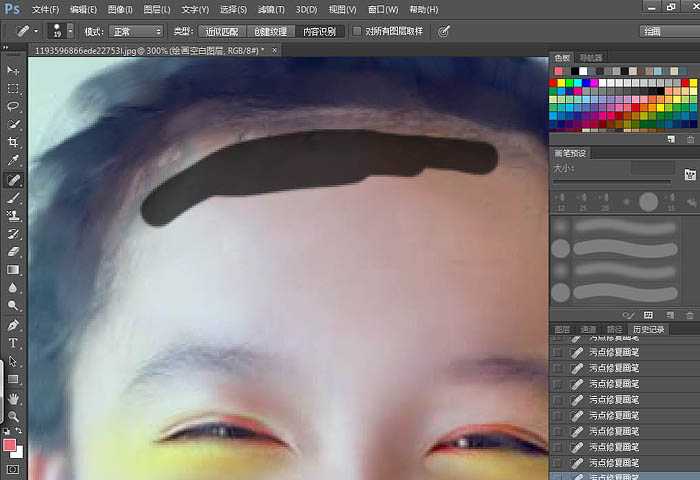Select the Gradient tool
The image size is (700, 480).
pos(13,270)
